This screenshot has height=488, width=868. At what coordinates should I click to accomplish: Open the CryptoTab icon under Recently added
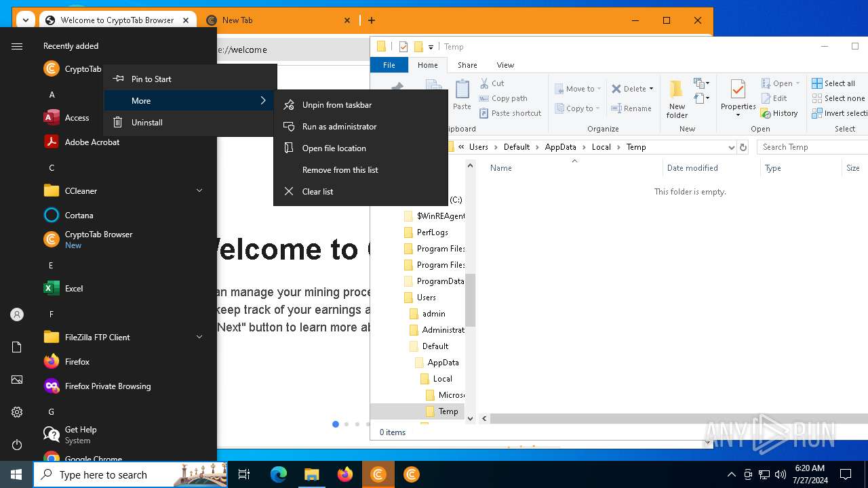tap(52, 68)
